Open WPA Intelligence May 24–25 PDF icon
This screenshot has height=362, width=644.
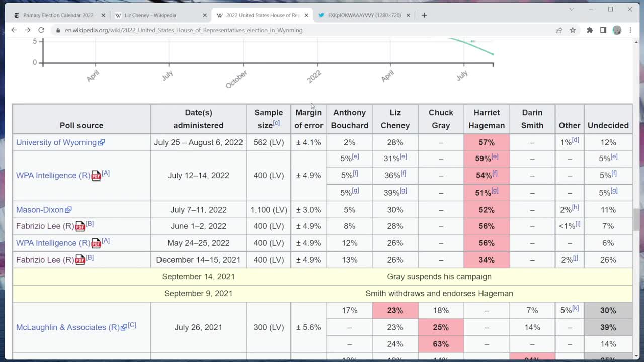pos(96,243)
